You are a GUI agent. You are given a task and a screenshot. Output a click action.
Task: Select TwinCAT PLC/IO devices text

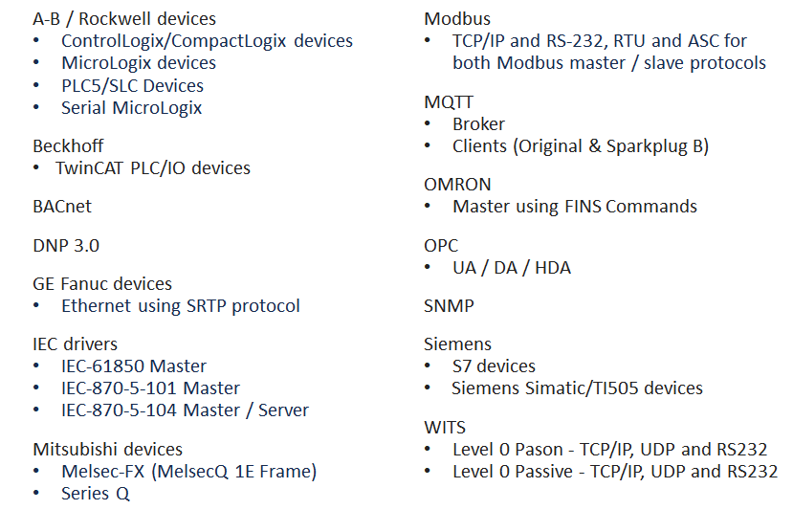click(153, 167)
